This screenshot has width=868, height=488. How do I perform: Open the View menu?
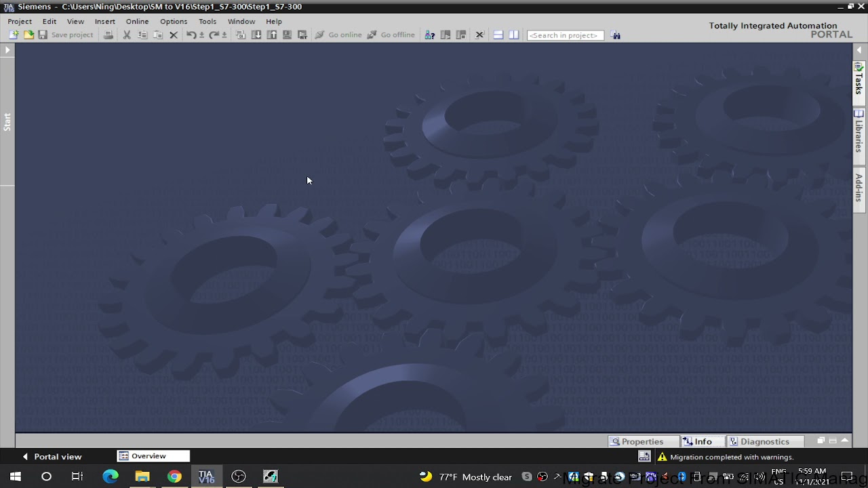tap(75, 21)
